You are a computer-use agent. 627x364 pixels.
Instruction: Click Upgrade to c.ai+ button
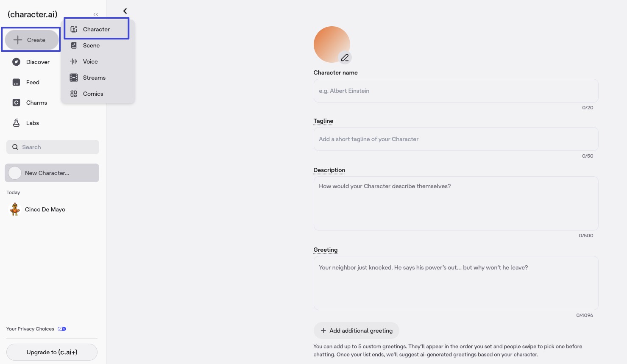pos(52,352)
